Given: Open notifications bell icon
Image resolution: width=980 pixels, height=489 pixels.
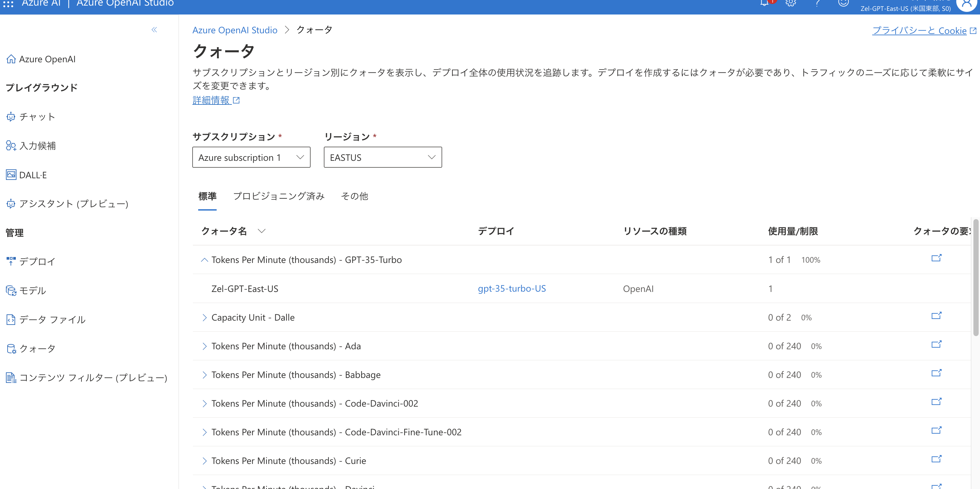Looking at the screenshot, I should (x=764, y=3).
